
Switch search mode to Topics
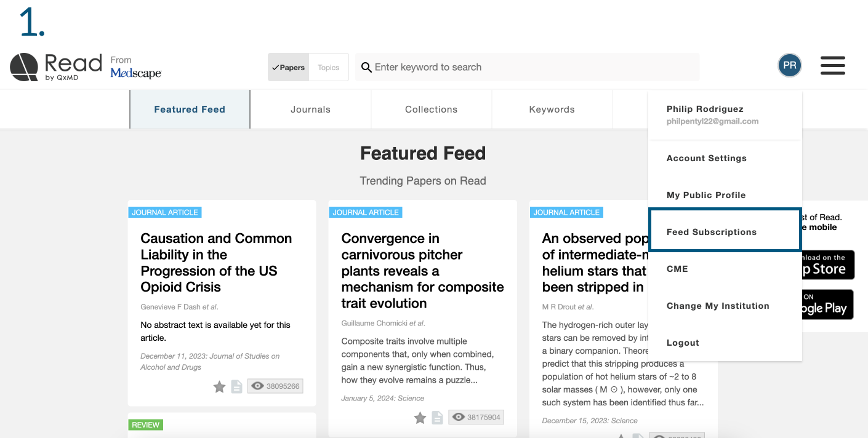point(329,67)
